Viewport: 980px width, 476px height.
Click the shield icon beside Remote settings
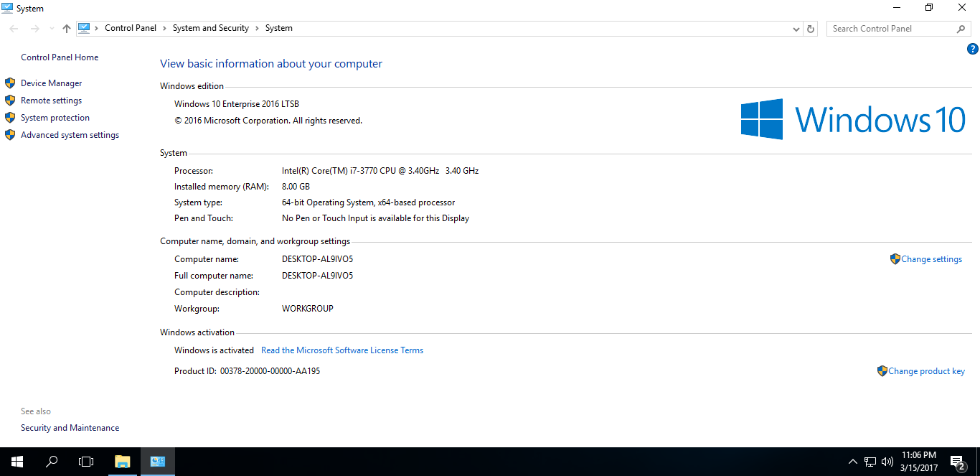10,101
